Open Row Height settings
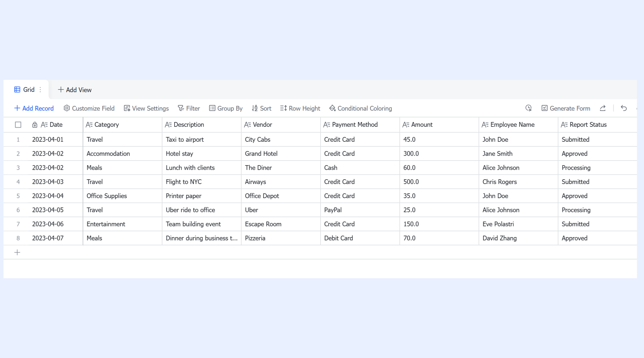Image resolution: width=644 pixels, height=358 pixels. click(x=300, y=108)
